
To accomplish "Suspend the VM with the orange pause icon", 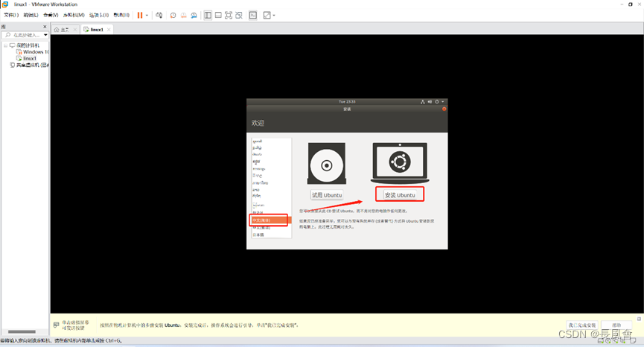I will pos(140,15).
